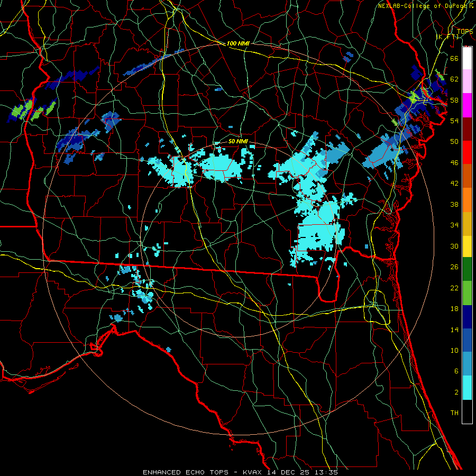Select the 42 legend value
476x476 pixels.
click(454, 184)
